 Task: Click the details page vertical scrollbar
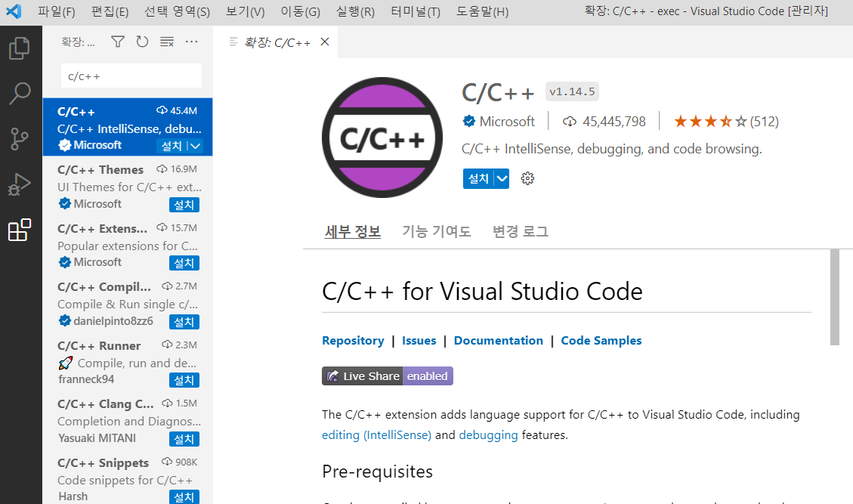[x=835, y=297]
